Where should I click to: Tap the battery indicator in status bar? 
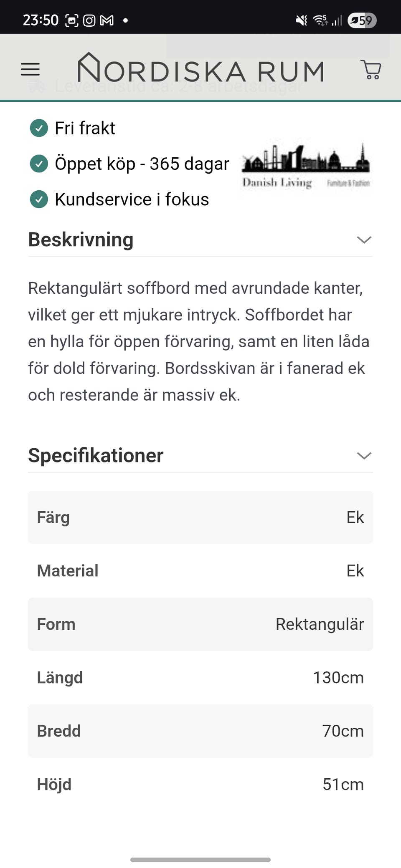coord(362,20)
